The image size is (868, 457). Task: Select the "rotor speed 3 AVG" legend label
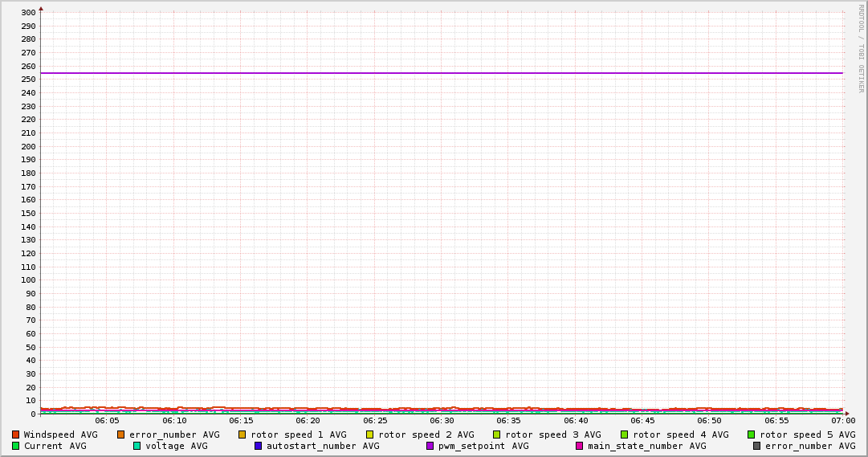(553, 435)
